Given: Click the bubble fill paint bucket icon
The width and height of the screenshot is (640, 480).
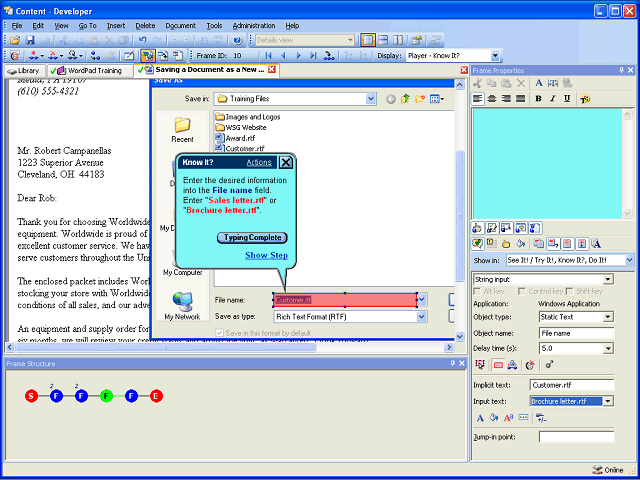Looking at the screenshot, I should click(520, 244).
